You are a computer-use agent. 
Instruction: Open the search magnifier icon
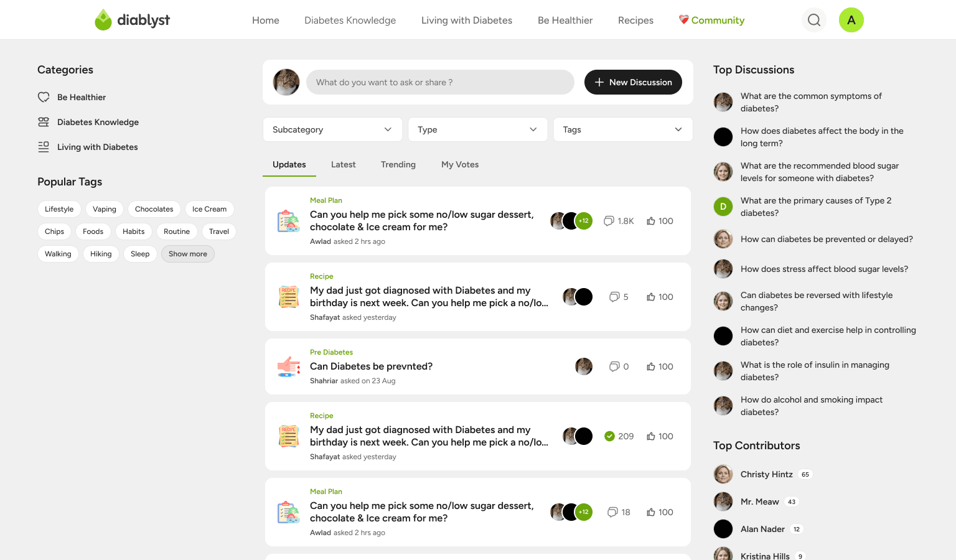[814, 19]
